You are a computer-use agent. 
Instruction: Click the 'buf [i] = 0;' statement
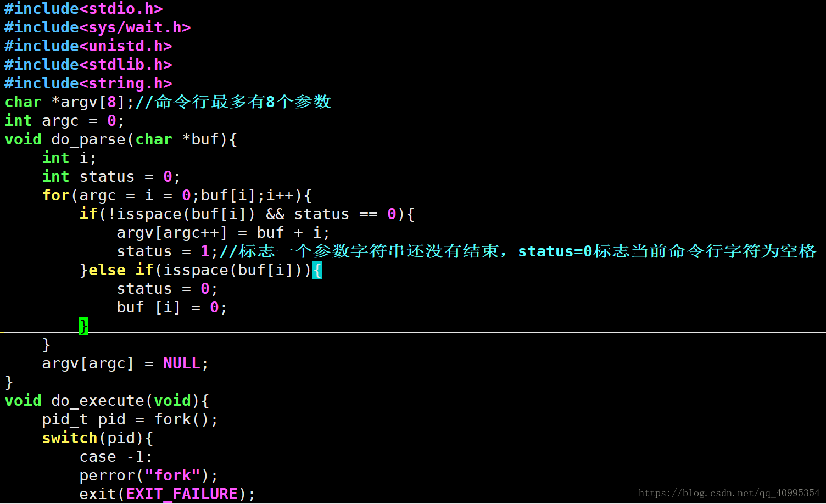[x=172, y=307]
